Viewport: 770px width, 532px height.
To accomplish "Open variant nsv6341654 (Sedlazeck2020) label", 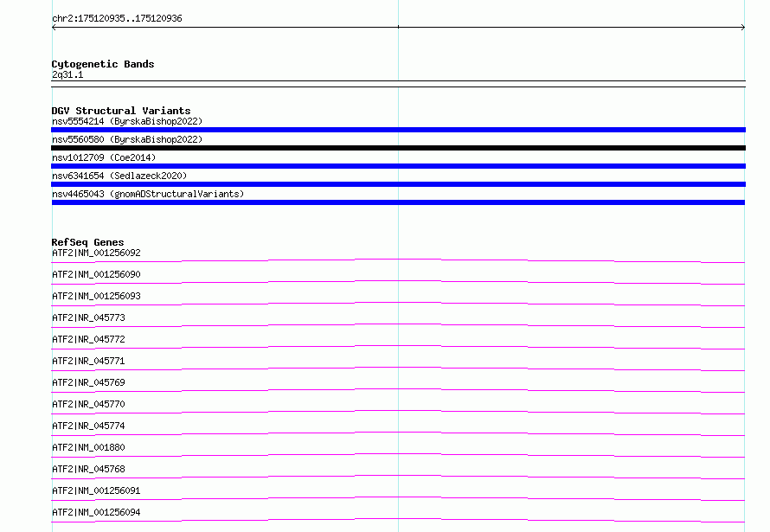I will tap(119, 176).
